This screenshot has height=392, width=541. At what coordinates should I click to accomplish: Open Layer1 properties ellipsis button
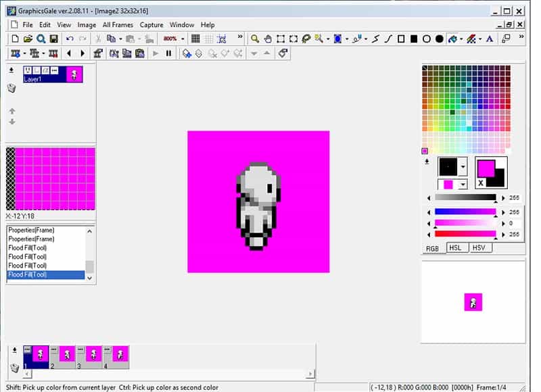(55, 70)
